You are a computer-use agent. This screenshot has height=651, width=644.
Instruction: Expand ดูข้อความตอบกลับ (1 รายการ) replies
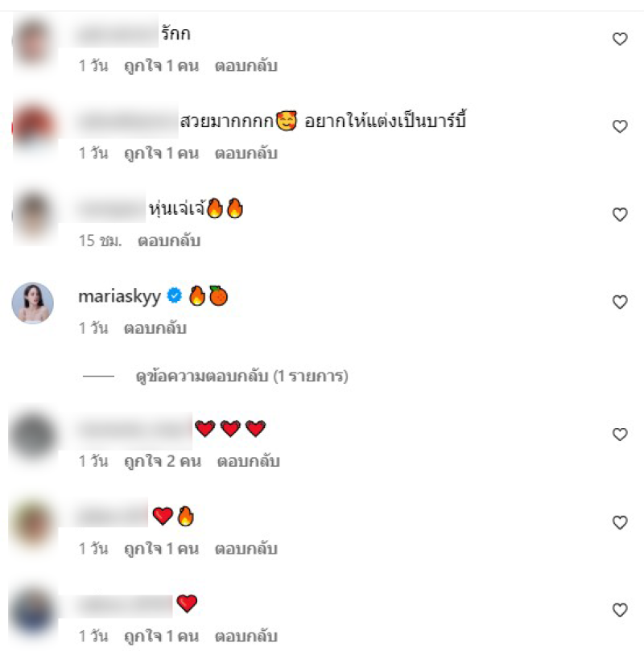coord(242,376)
